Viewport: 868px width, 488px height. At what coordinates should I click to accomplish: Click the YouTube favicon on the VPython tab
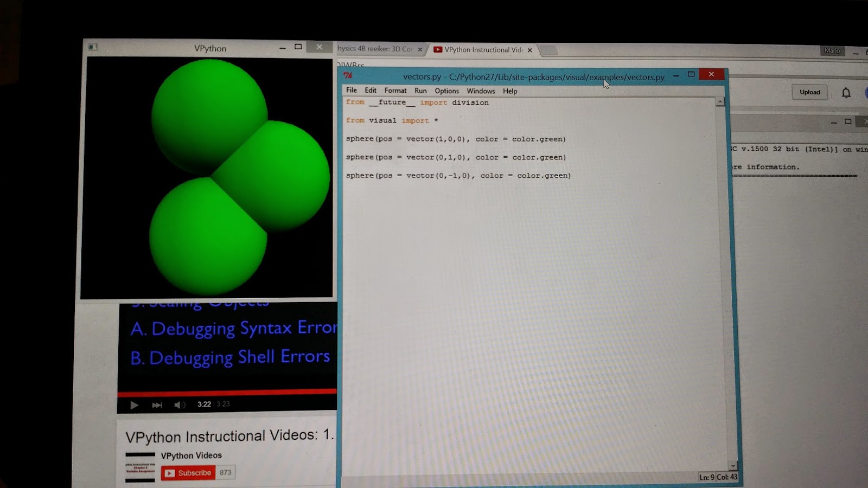click(438, 49)
